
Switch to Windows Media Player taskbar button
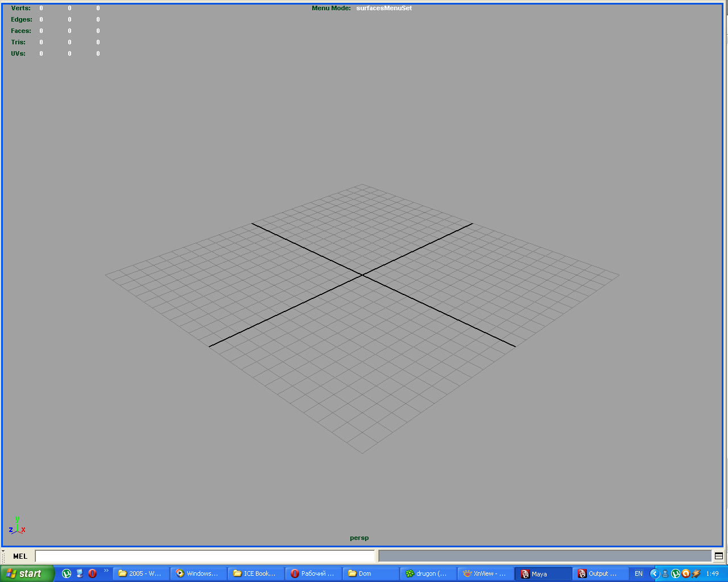[x=198, y=573]
